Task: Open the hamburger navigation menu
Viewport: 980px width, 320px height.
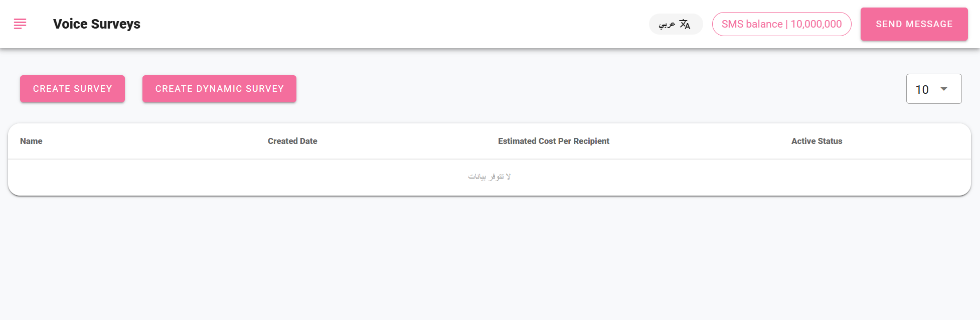Action: (x=20, y=24)
